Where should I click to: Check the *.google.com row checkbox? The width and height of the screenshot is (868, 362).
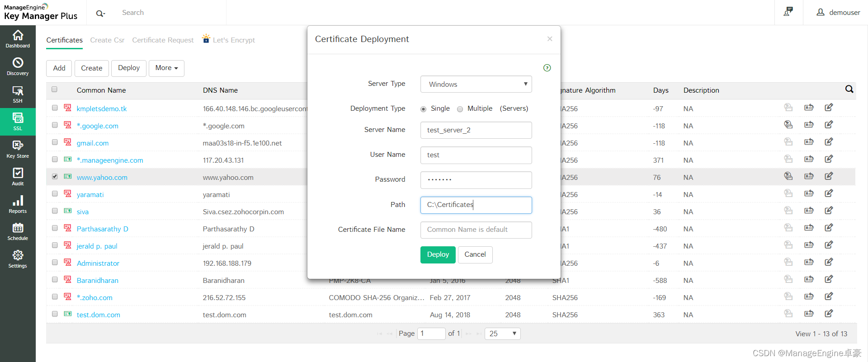(x=55, y=125)
